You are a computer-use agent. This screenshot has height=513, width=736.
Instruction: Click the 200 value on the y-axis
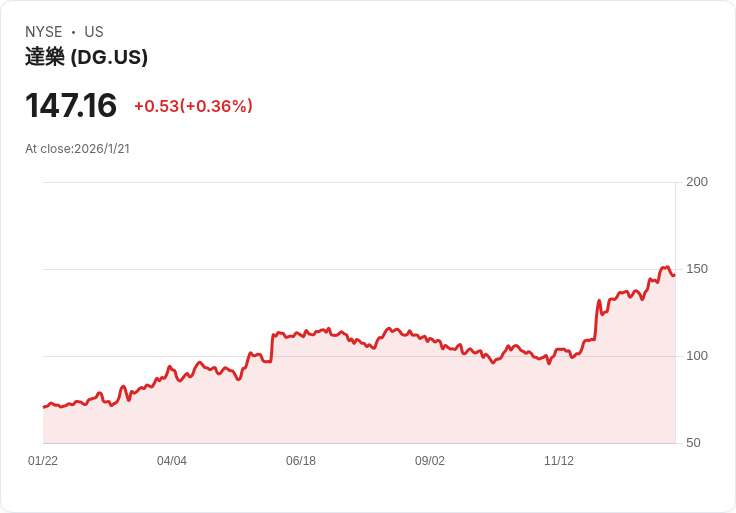click(x=697, y=182)
